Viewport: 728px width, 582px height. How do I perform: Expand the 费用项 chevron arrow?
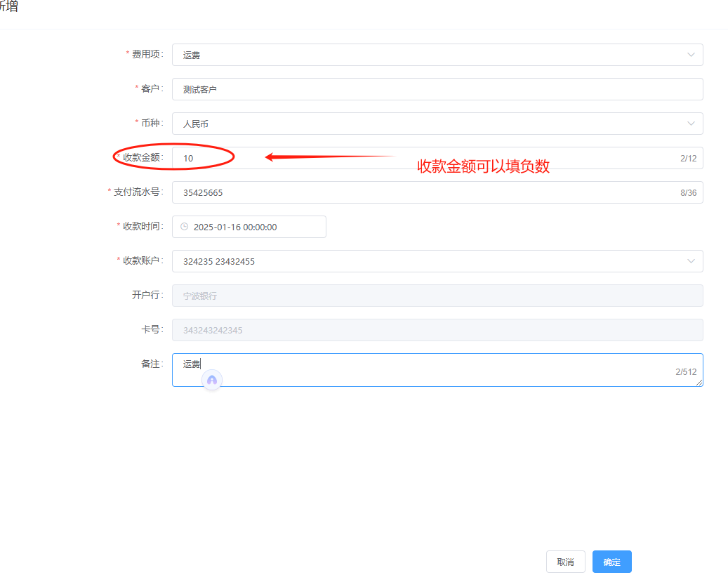click(x=691, y=55)
